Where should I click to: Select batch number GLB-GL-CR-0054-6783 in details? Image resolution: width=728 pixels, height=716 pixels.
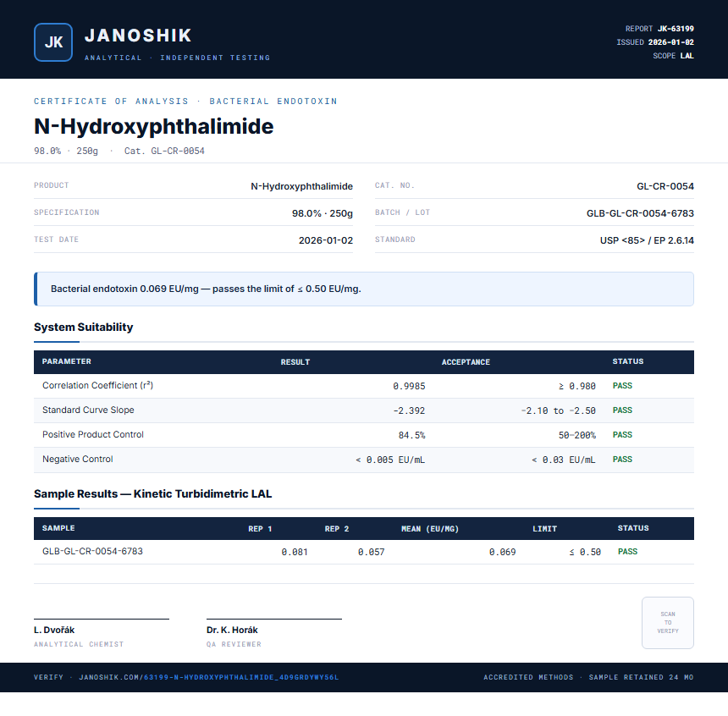[640, 213]
